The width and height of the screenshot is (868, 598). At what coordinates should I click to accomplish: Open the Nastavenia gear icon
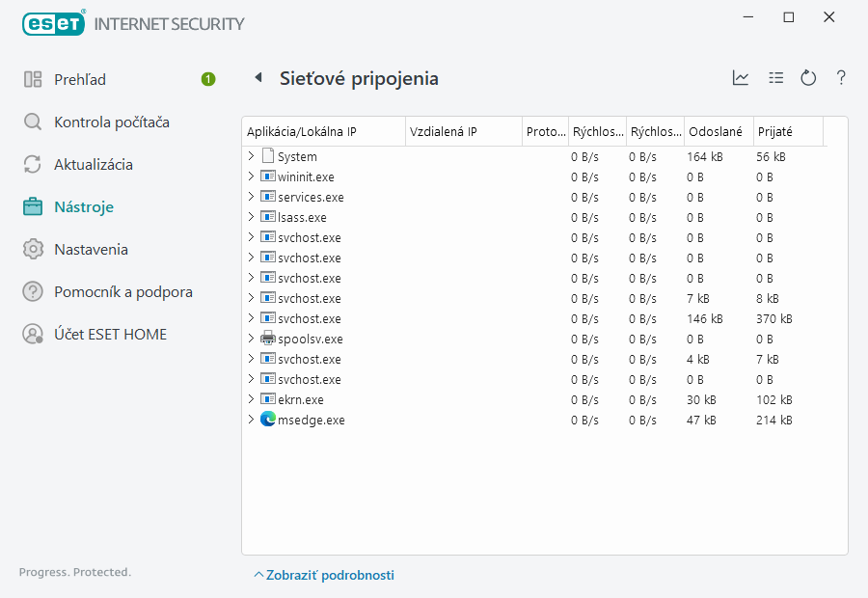[x=33, y=249]
